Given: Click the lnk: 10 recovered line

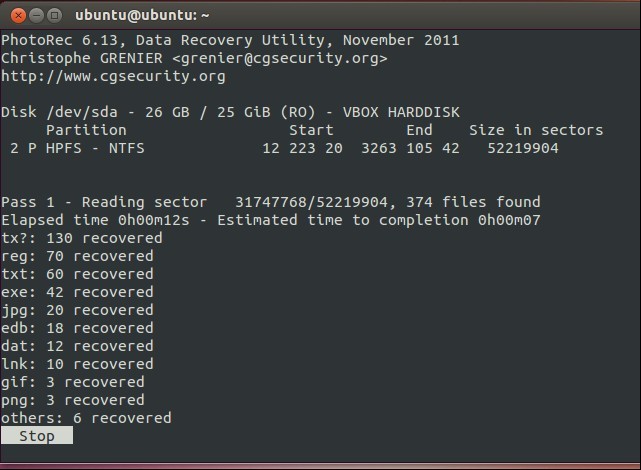Looking at the screenshot, I should [x=77, y=364].
